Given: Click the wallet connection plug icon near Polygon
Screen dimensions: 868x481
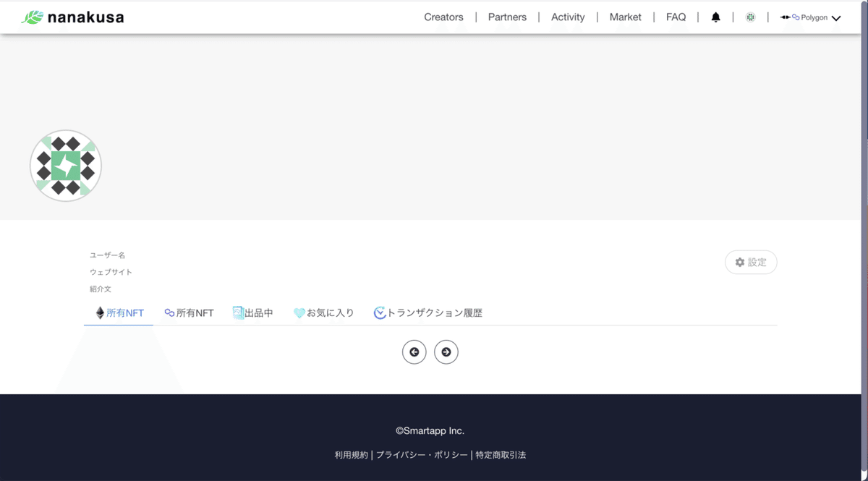Looking at the screenshot, I should (x=786, y=17).
